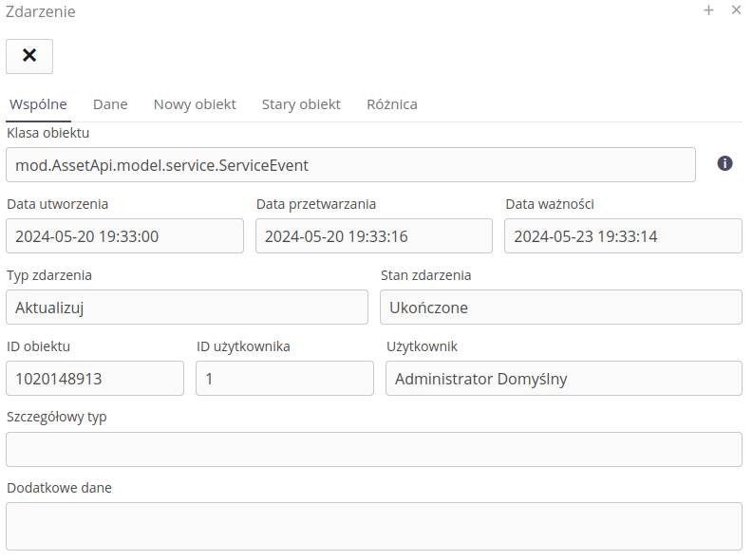Focus the Dodatkowe dane text area
This screenshot has width=753, height=560.
pyautogui.click(x=374, y=526)
